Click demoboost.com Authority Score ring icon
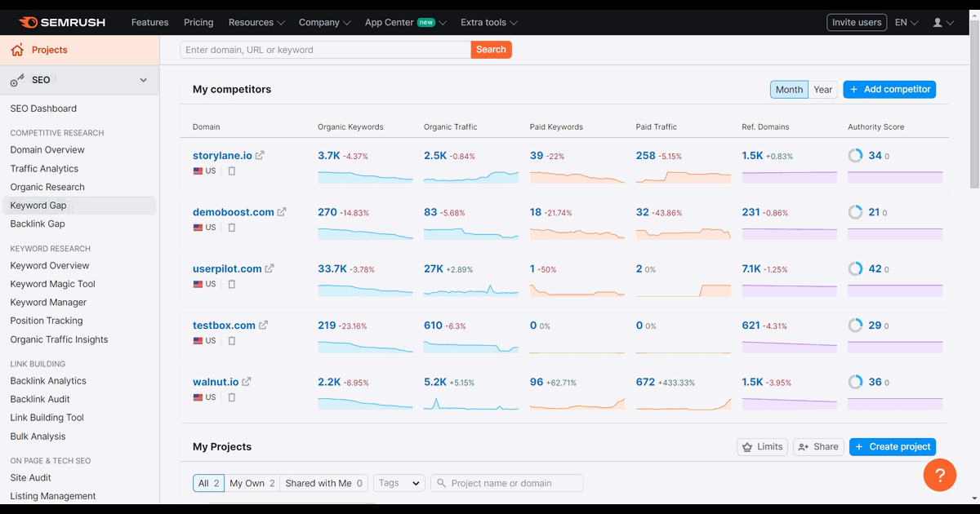This screenshot has width=980, height=514. [x=855, y=212]
